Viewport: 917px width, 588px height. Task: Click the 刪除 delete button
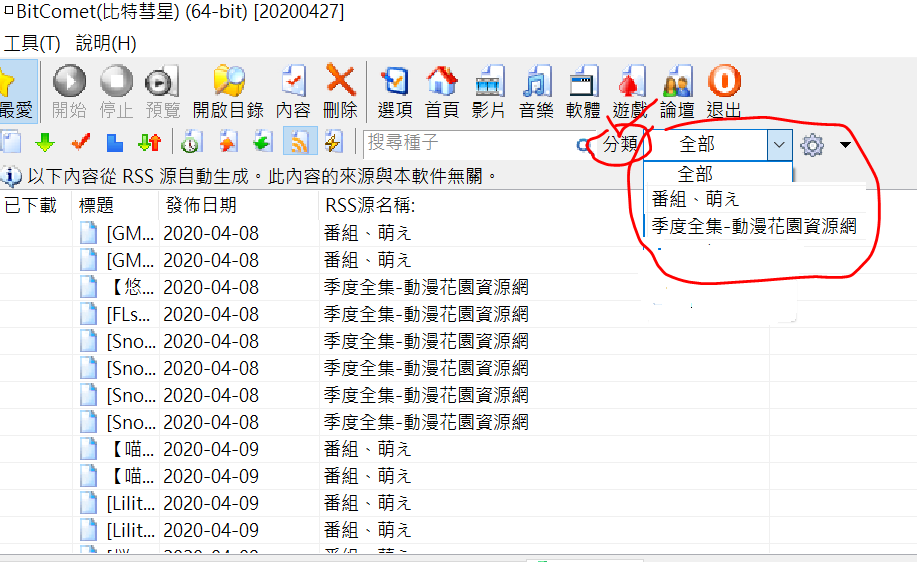[x=340, y=91]
